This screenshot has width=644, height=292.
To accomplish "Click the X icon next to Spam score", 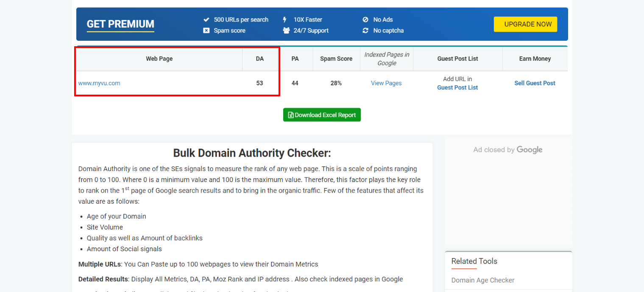I will [206, 31].
